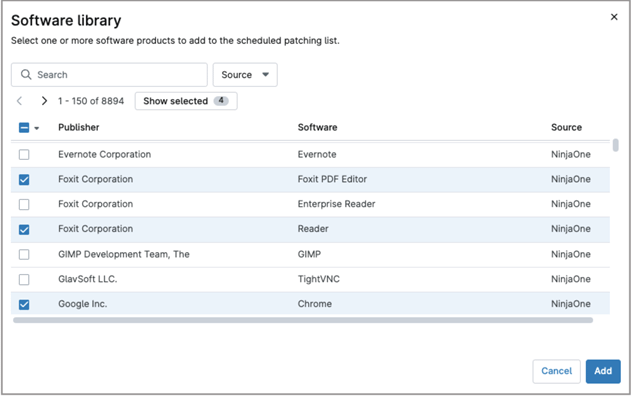Uncheck the Foxit Reader row checkbox
631x396 pixels.
24,229
